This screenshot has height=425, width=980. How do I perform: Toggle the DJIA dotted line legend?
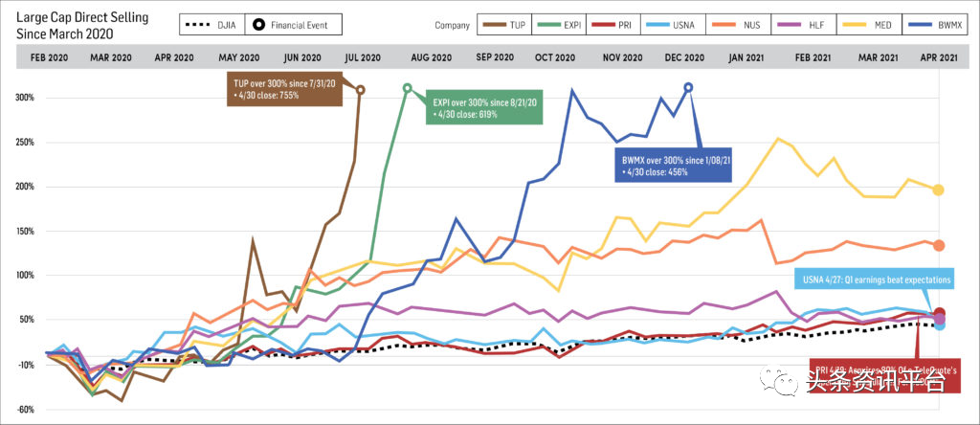(x=212, y=26)
